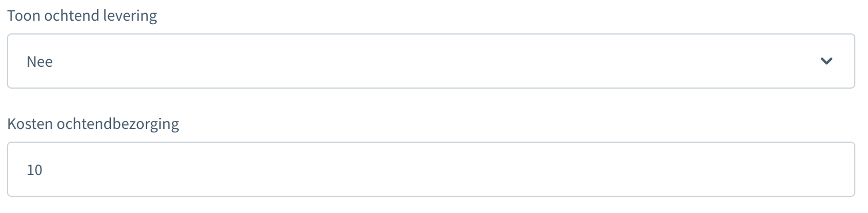
Task: Select the Nee value in the dropdown
Action: coord(40,62)
